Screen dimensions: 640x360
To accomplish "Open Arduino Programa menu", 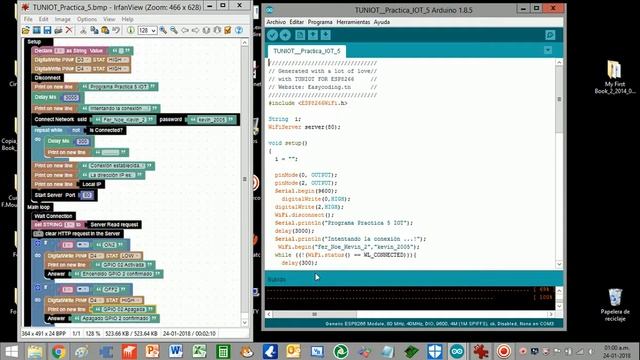I will pyautogui.click(x=320, y=22).
